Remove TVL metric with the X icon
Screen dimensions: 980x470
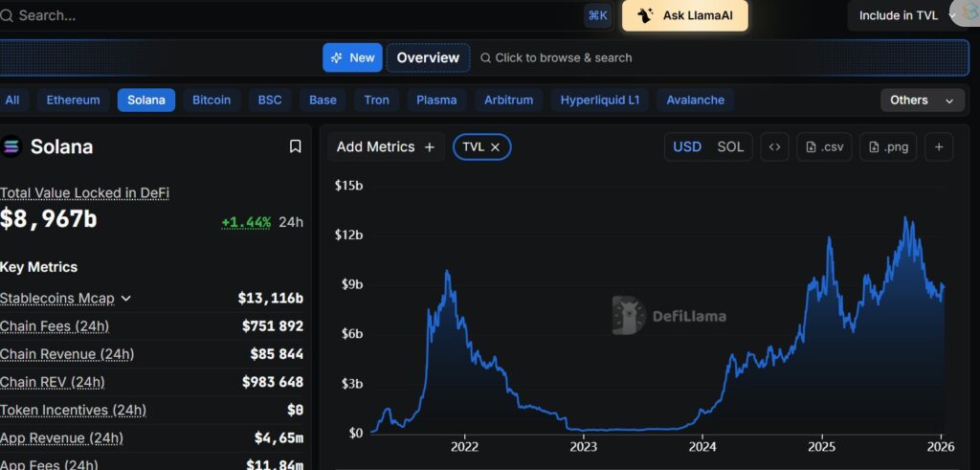[x=496, y=146]
